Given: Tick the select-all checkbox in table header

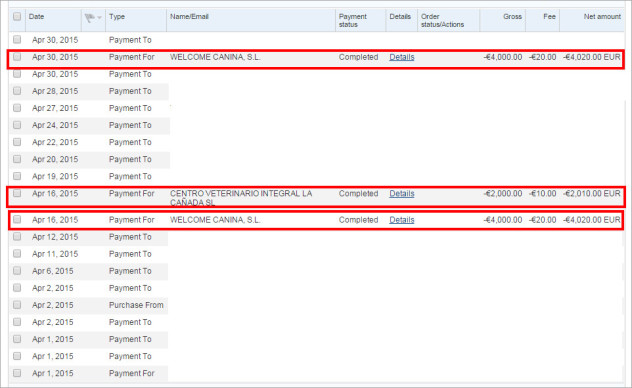Looking at the screenshot, I should click(x=17, y=17).
